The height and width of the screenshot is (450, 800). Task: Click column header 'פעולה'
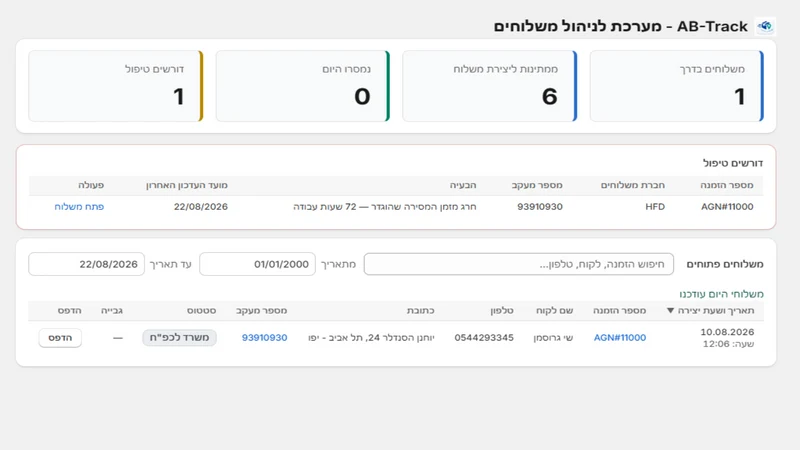click(91, 185)
